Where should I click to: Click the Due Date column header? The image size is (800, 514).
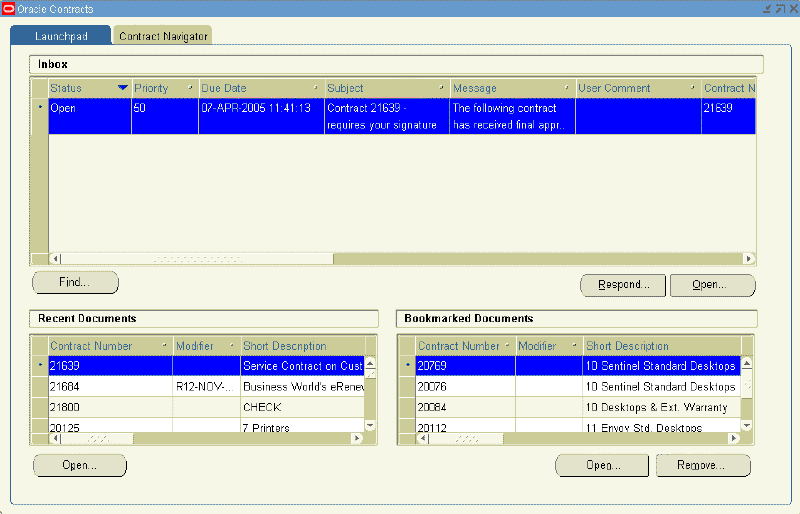(261, 88)
